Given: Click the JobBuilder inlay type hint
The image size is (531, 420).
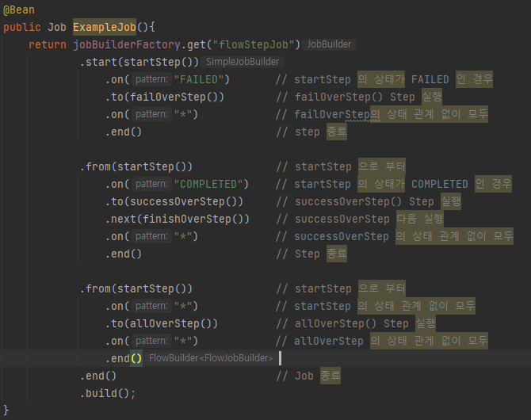Looking at the screenshot, I should 329,44.
